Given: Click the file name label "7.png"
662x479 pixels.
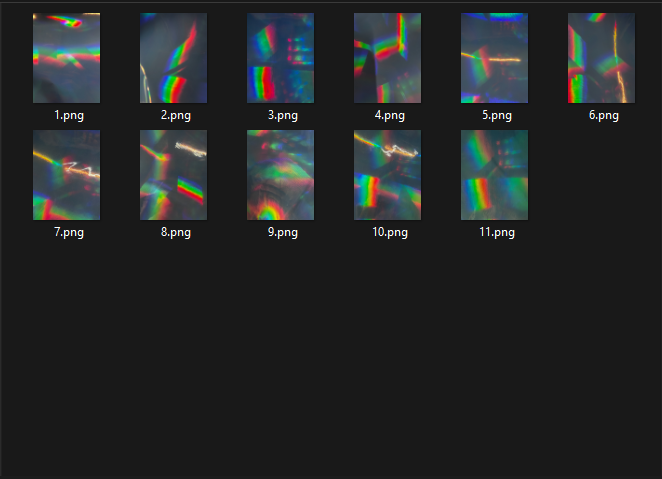Looking at the screenshot, I should [69, 232].
